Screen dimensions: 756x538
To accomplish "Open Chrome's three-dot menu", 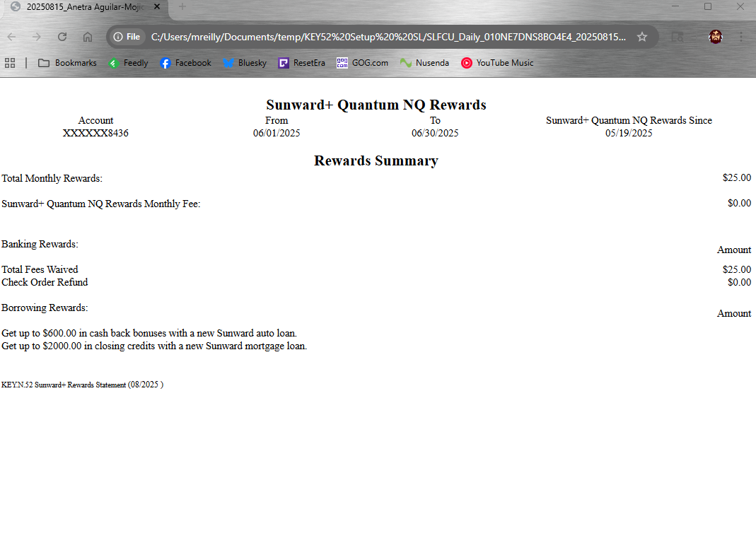I will pos(740,37).
